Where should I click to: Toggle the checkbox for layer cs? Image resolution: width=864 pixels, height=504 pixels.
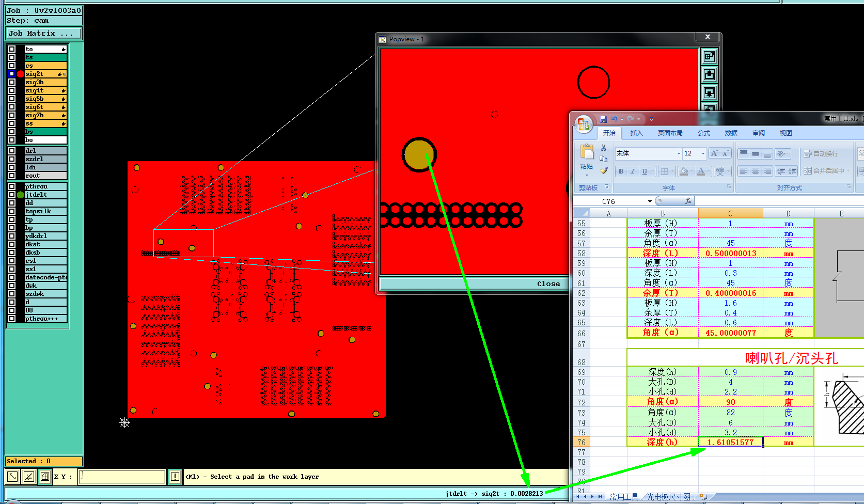click(x=12, y=66)
